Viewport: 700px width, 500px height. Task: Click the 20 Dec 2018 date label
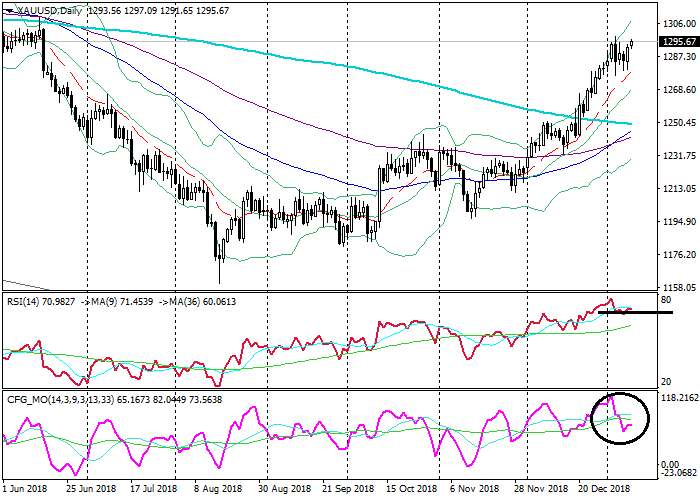[x=606, y=489]
